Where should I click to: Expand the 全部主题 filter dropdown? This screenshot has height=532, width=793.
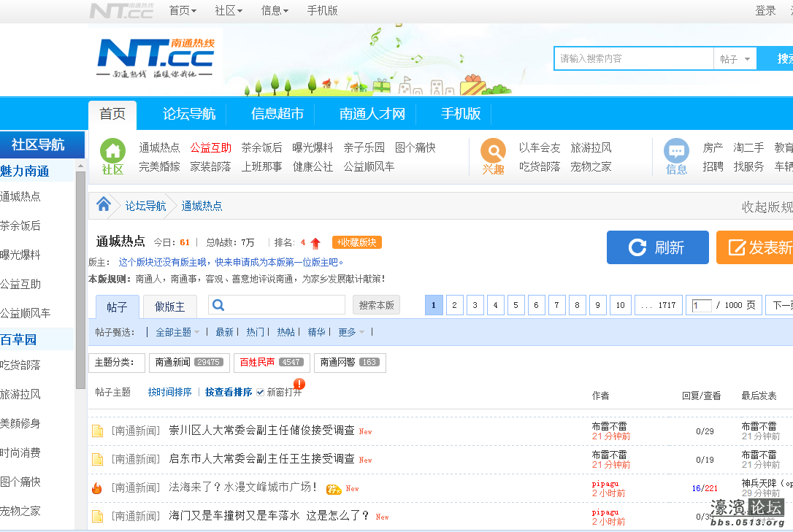[177, 332]
